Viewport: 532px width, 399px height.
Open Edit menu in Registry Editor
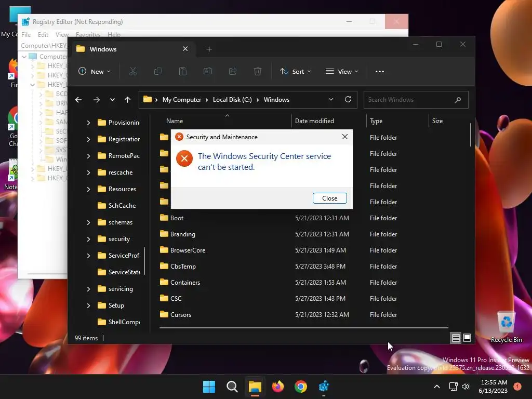pyautogui.click(x=43, y=35)
